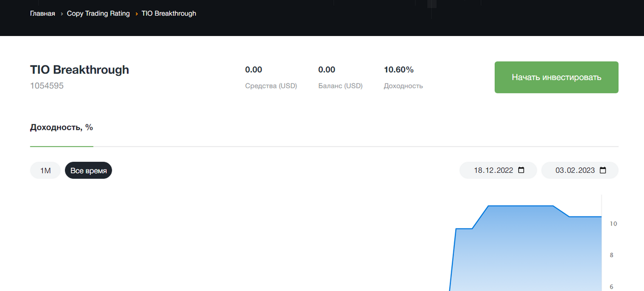This screenshot has width=644, height=291.
Task: Click the chart axis label 8
Action: [x=612, y=255]
